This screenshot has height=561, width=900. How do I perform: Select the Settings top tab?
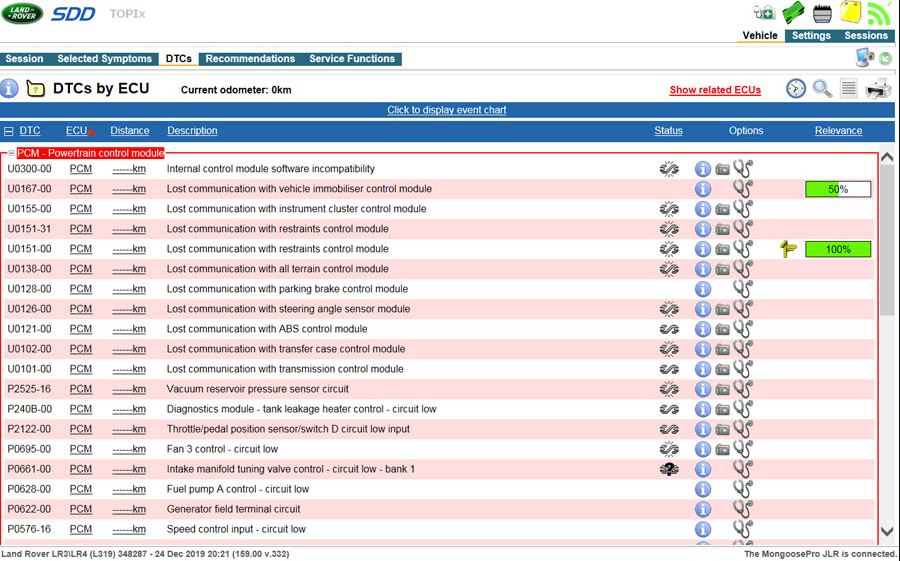tap(811, 36)
